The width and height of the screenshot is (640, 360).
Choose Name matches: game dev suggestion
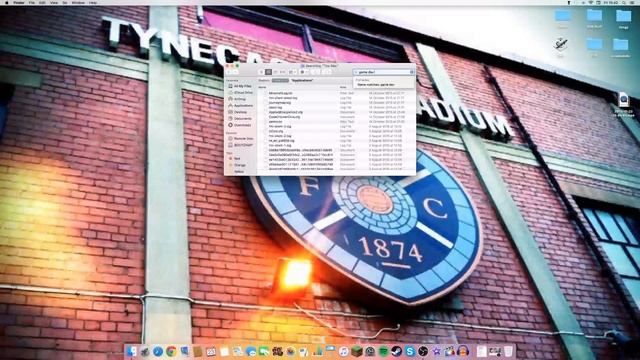pos(376,84)
